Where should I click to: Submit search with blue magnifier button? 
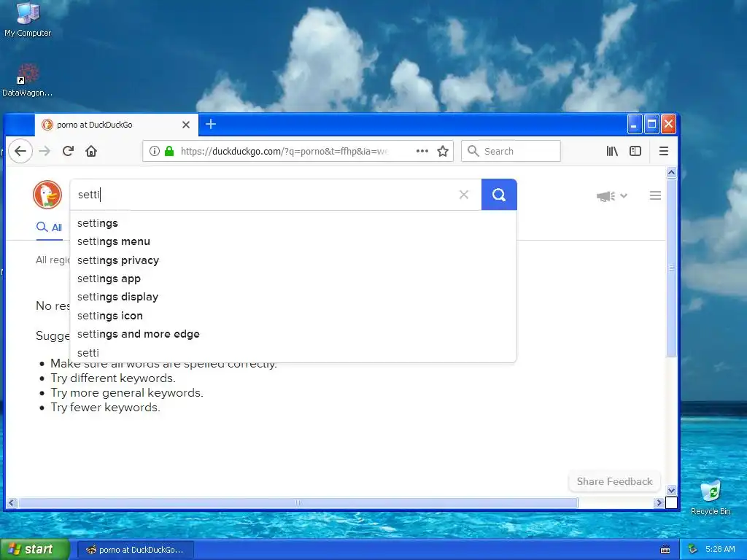[499, 194]
